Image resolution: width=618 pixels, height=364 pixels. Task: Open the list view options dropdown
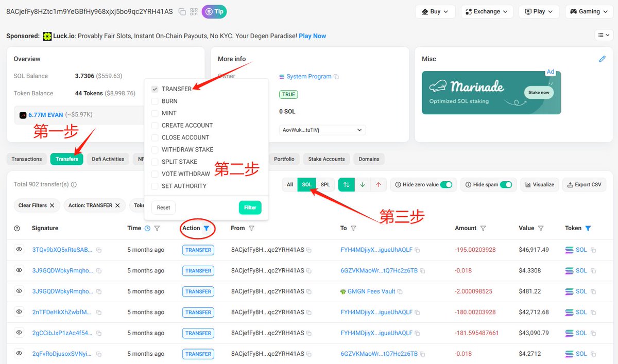(x=603, y=35)
